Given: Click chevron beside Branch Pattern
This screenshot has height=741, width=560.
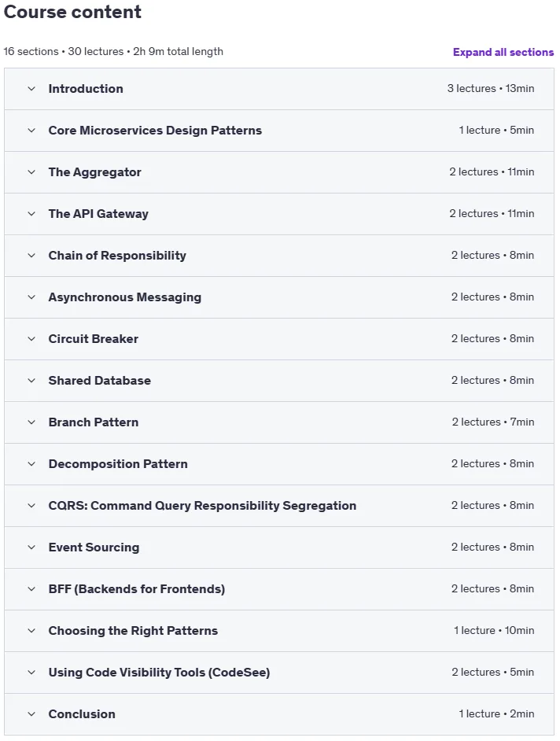Looking at the screenshot, I should point(31,422).
